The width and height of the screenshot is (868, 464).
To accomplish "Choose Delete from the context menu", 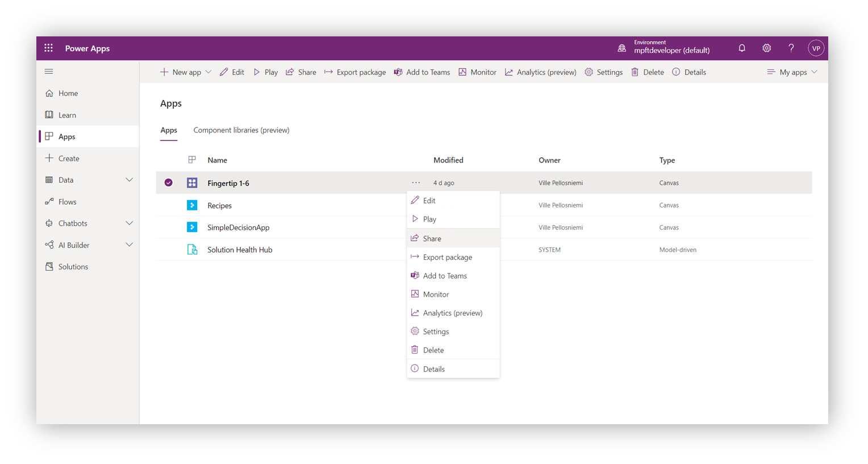I will click(453, 350).
